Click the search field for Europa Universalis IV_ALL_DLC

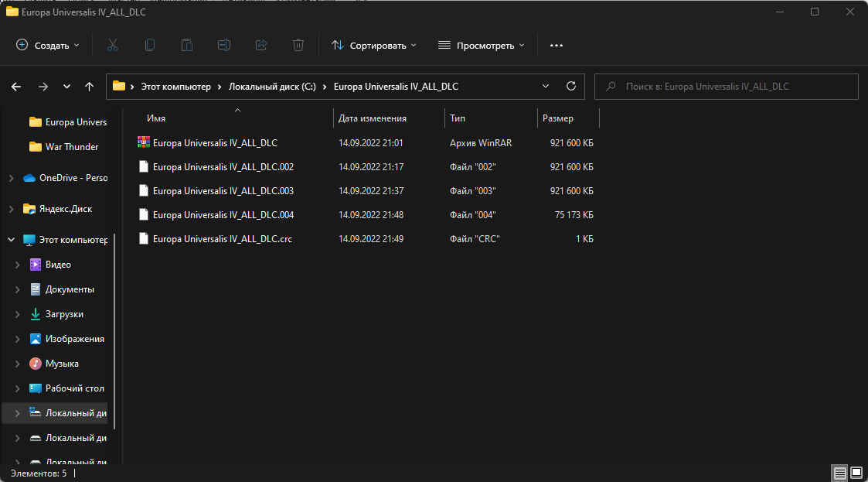click(727, 87)
